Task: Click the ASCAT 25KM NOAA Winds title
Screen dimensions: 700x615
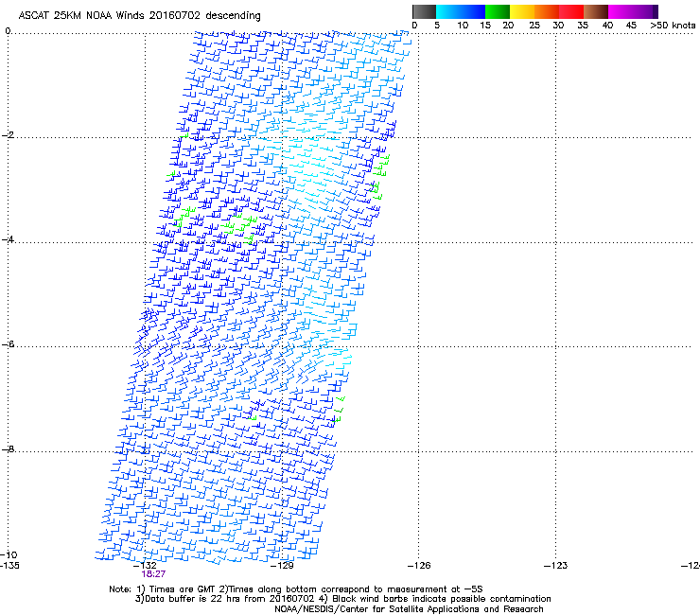Action: tap(139, 15)
